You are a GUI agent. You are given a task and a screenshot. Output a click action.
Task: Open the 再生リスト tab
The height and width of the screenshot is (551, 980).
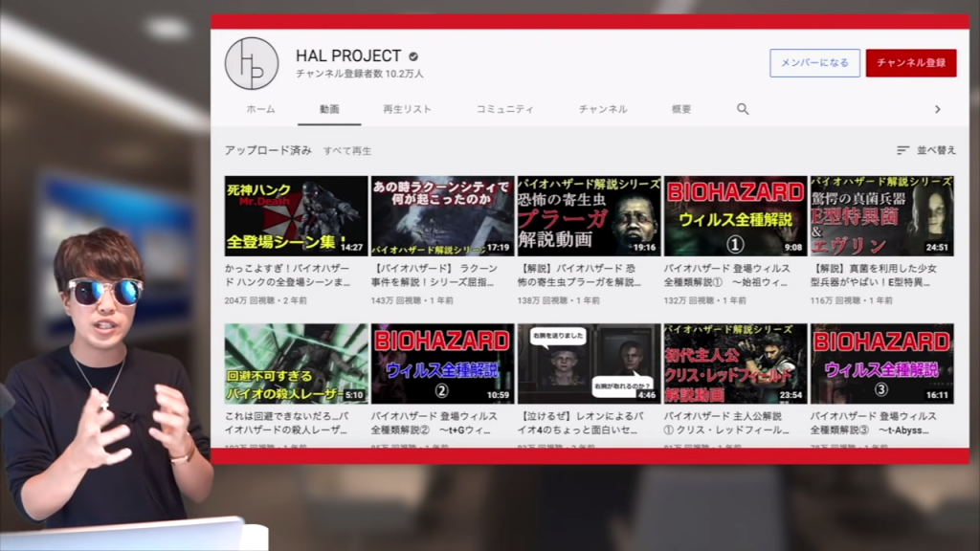click(x=407, y=109)
